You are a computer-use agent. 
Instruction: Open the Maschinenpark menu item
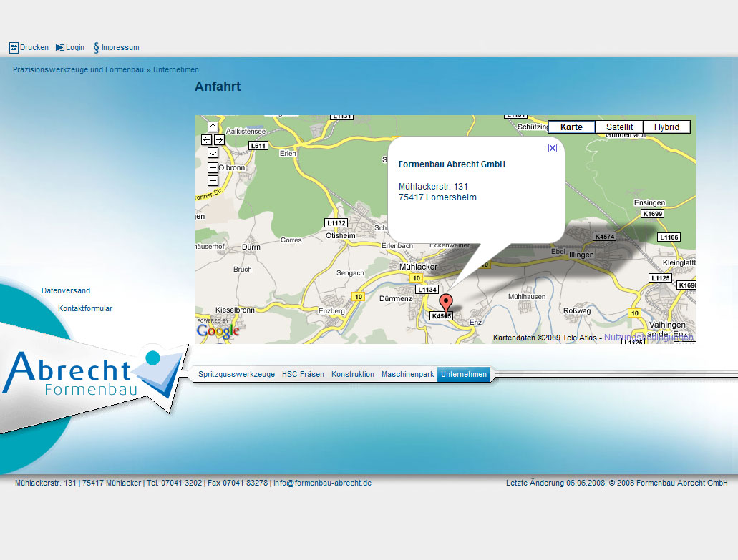point(407,374)
